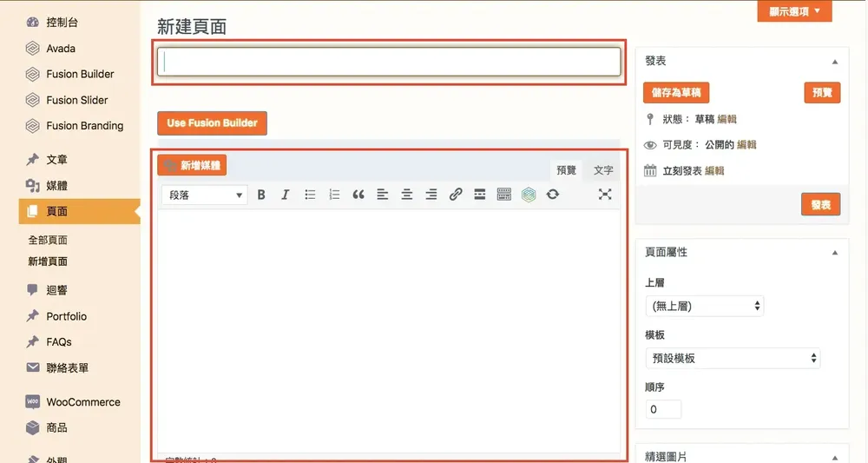868x463 pixels.
Task: Click 儲存為草稿 save draft button
Action: (x=676, y=92)
